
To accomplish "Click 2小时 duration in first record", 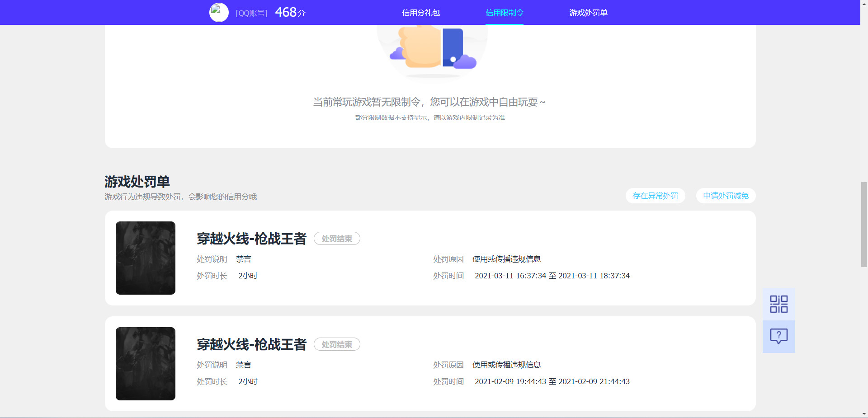I will pos(248,276).
